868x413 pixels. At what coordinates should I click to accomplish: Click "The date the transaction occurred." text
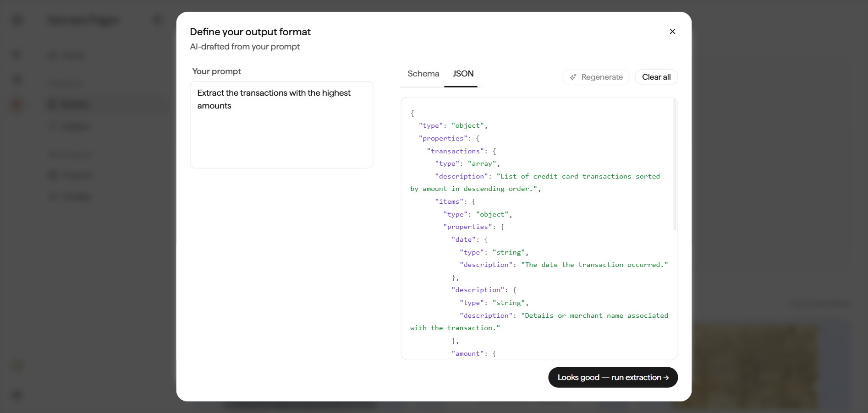pos(594,265)
